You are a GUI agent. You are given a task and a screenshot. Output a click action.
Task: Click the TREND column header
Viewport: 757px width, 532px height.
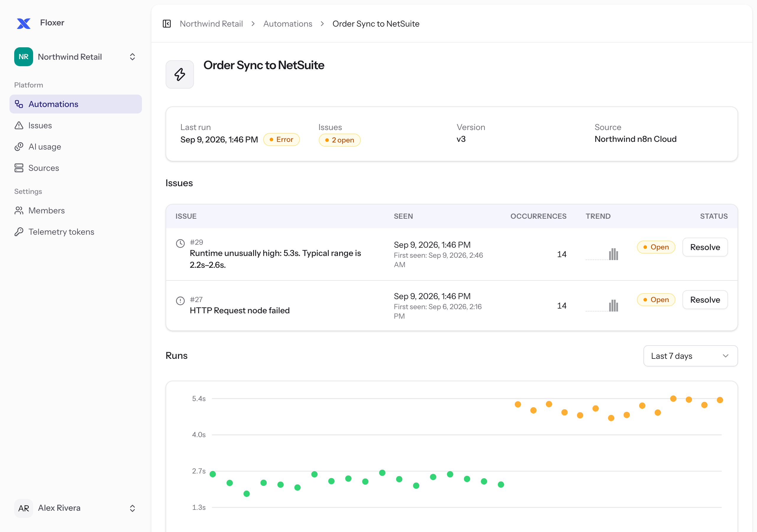[x=598, y=216]
